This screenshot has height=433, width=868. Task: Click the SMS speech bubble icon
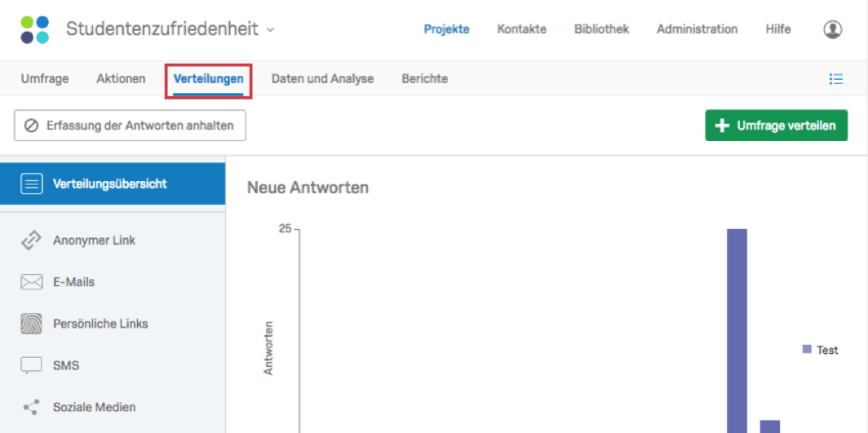click(32, 365)
